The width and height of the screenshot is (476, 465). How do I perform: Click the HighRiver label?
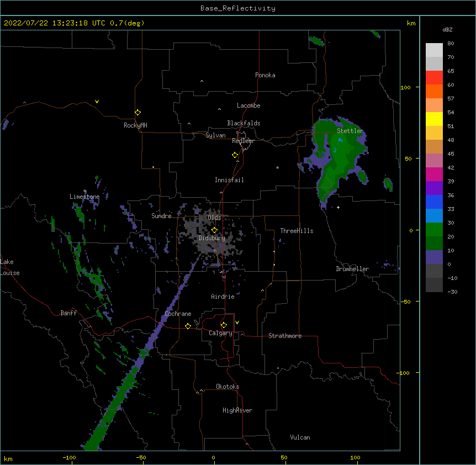point(237,410)
